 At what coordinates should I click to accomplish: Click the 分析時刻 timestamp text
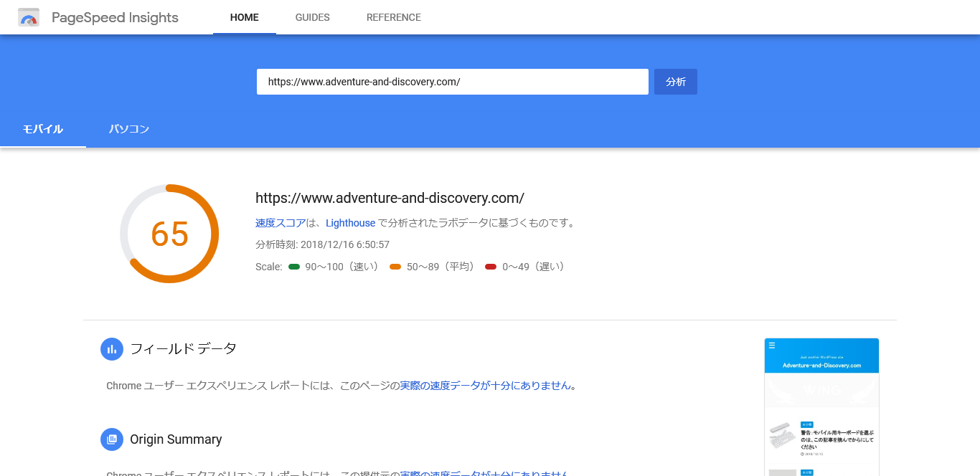click(x=322, y=244)
